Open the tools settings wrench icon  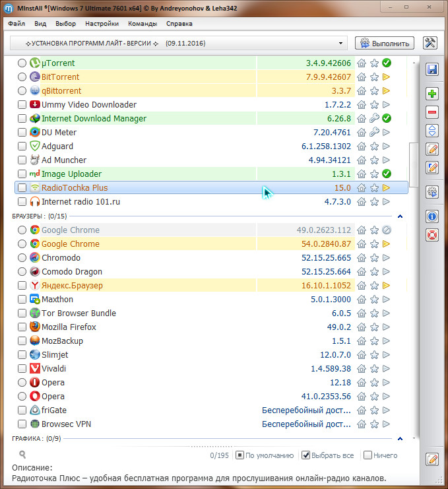(x=430, y=43)
